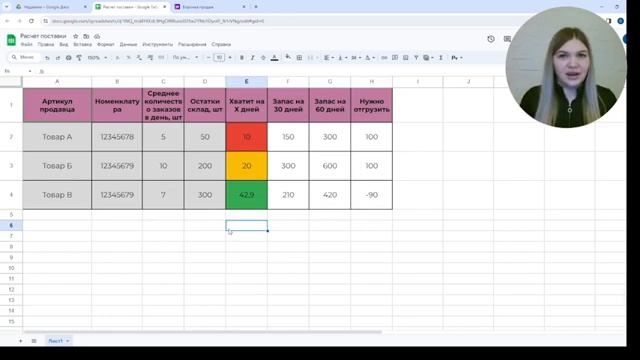Open the Google Sheets home icon

(x=11, y=40)
